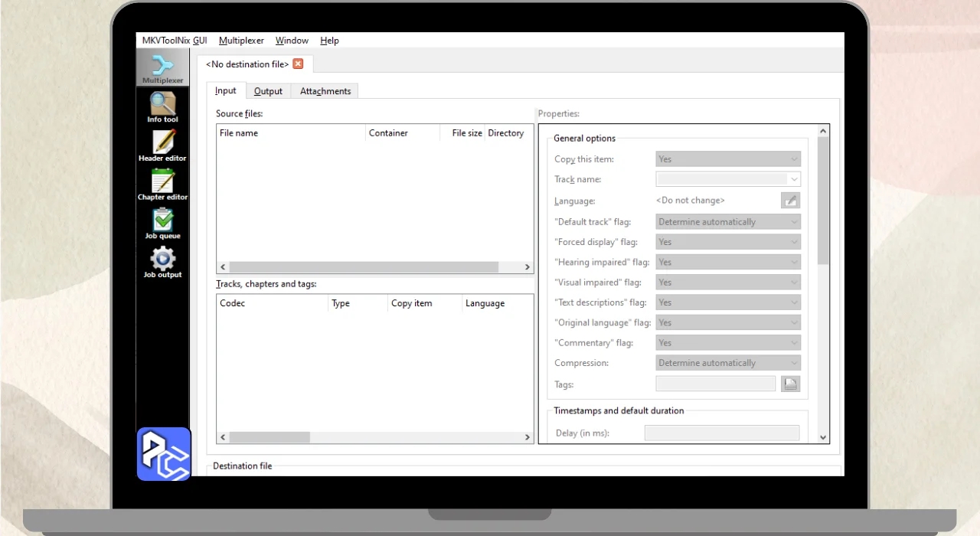Switch to the Attachments tab
The width and height of the screenshot is (980, 536).
tap(325, 91)
